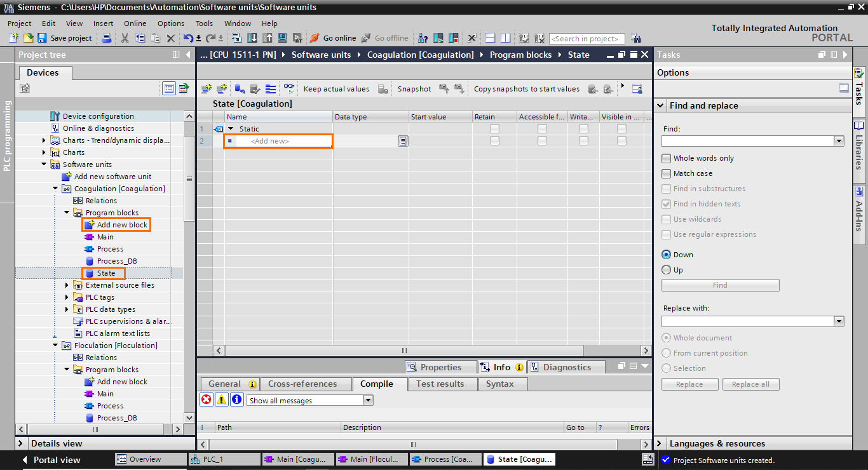Open the Snapshot function in the block editor
The height and width of the screenshot is (470, 868).
coord(414,88)
